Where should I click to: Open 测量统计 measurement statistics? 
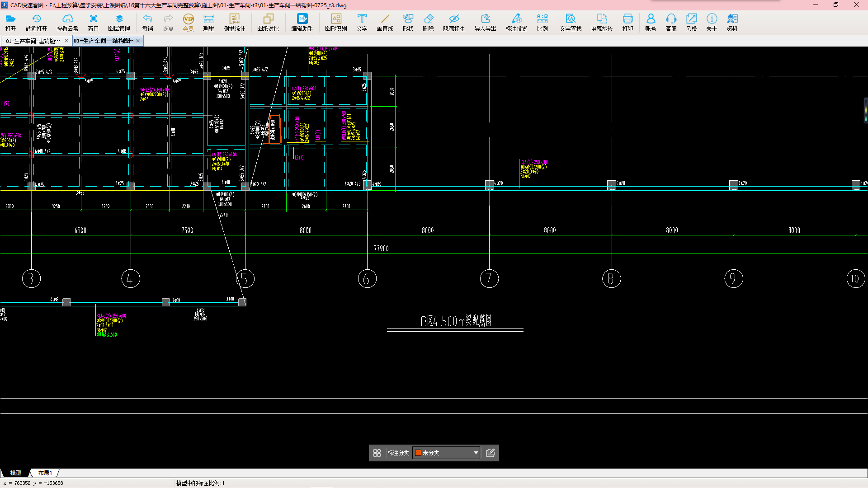tap(234, 22)
